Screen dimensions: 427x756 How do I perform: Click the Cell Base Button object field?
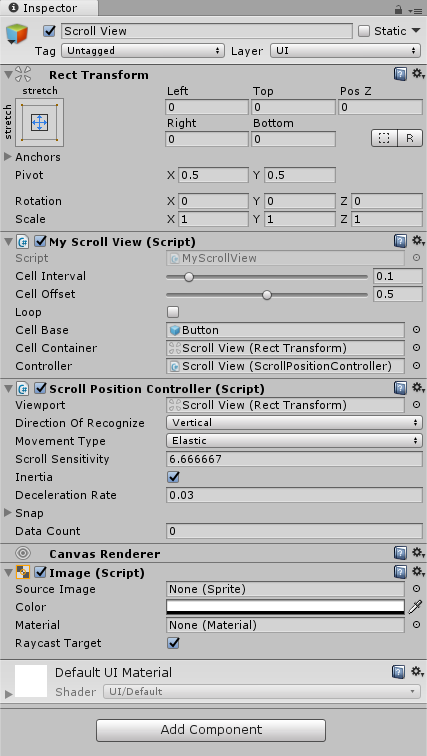[x=285, y=330]
